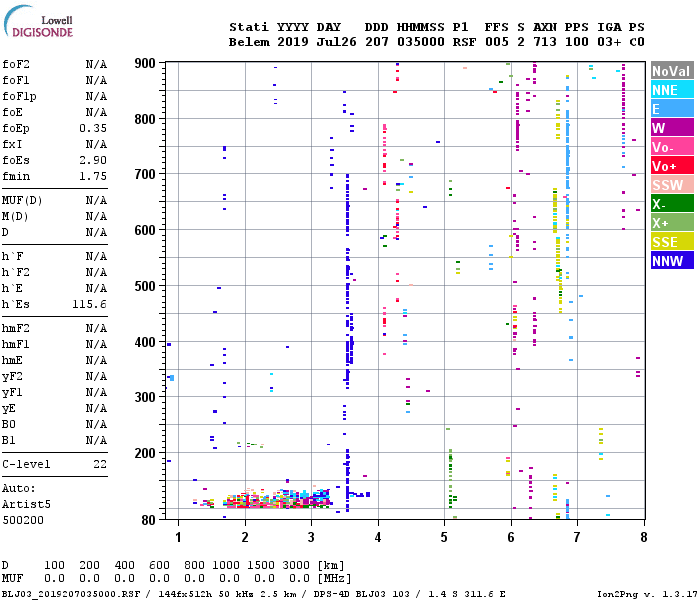Click the Artist5 auto-scaling label

[x=26, y=504]
